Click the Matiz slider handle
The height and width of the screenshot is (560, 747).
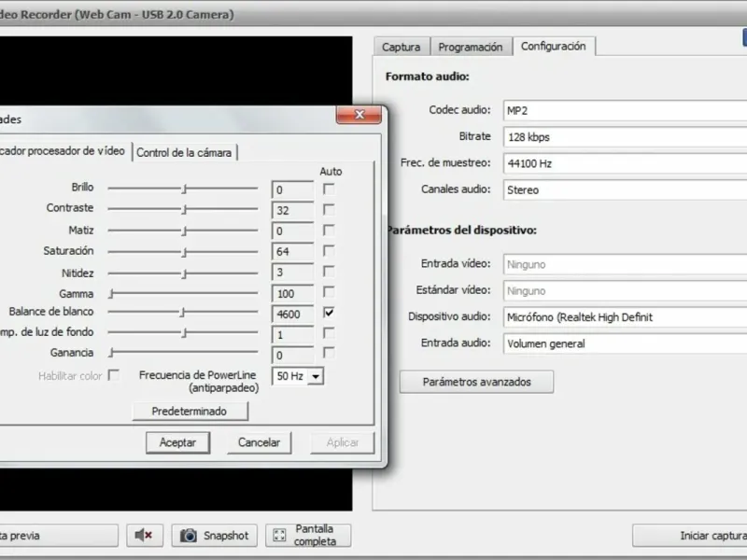point(184,231)
